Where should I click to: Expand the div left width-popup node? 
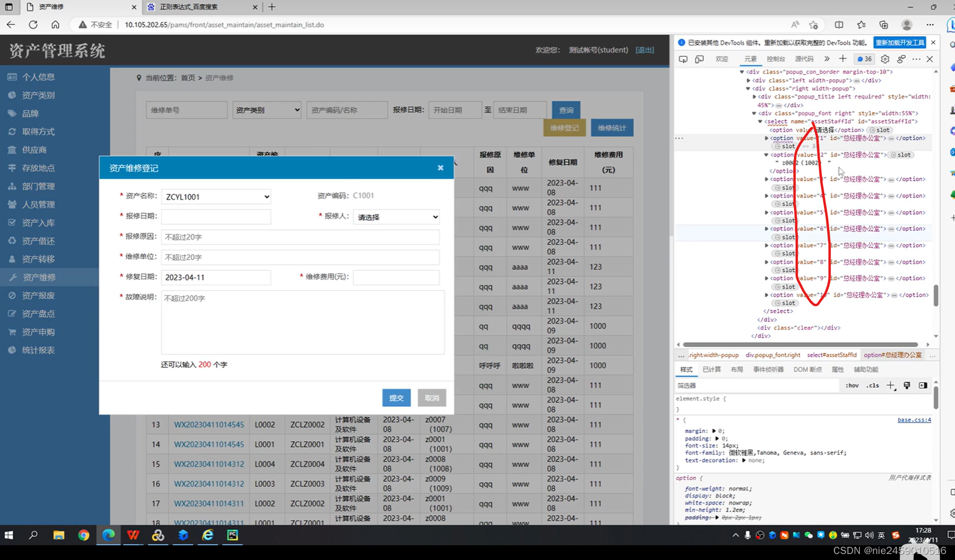point(748,80)
